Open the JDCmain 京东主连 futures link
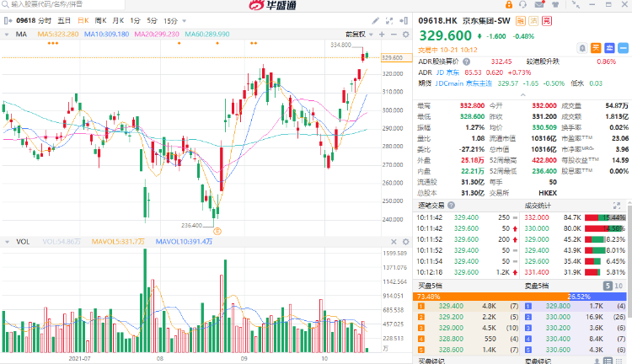Screen dimensions: 632x364 point(463,83)
